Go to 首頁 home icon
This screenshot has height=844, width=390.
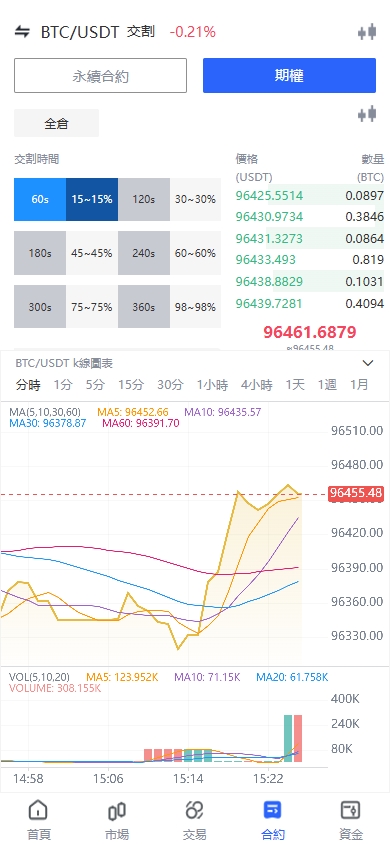39,810
